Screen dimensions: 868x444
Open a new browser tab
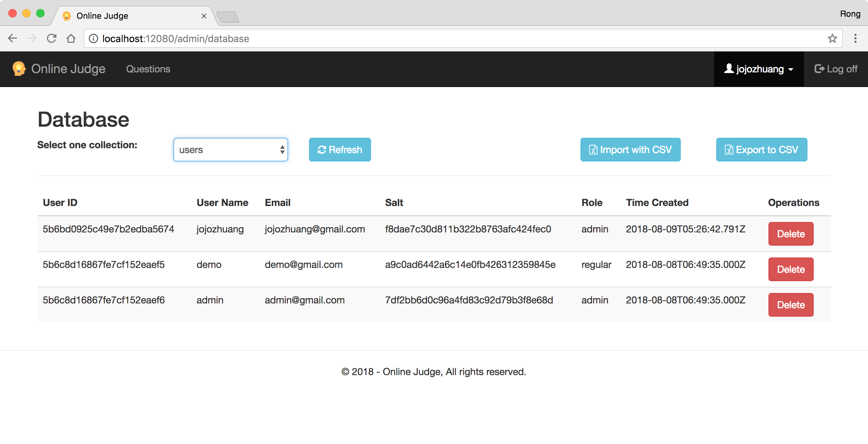(228, 17)
